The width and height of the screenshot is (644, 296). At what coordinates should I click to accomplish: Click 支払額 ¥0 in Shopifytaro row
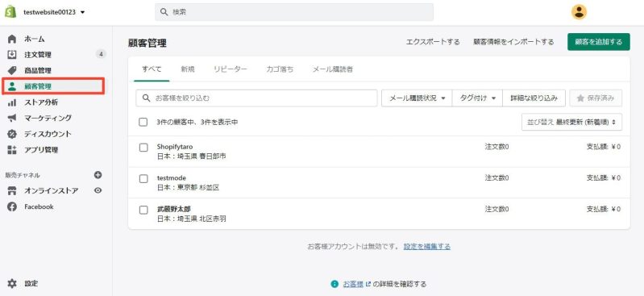coord(604,146)
